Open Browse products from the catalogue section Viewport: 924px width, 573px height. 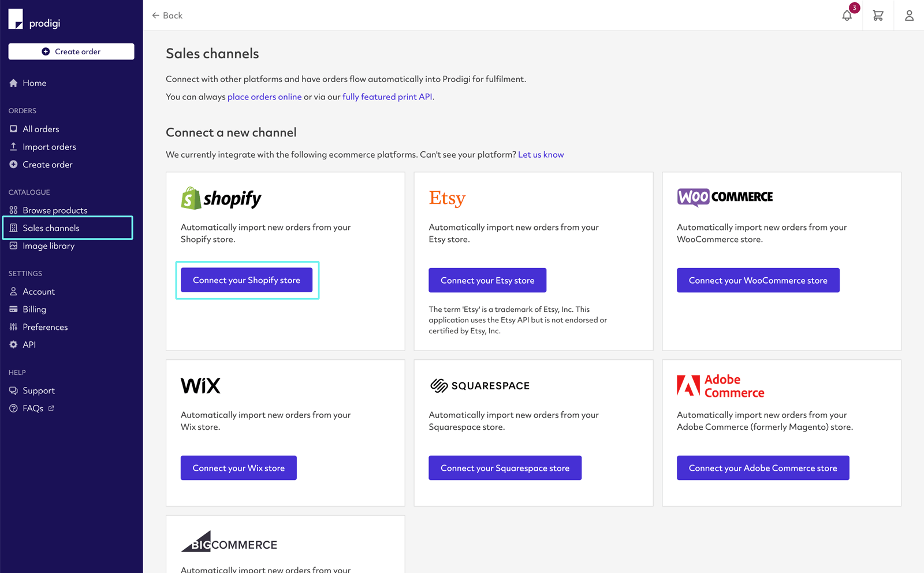tap(55, 210)
